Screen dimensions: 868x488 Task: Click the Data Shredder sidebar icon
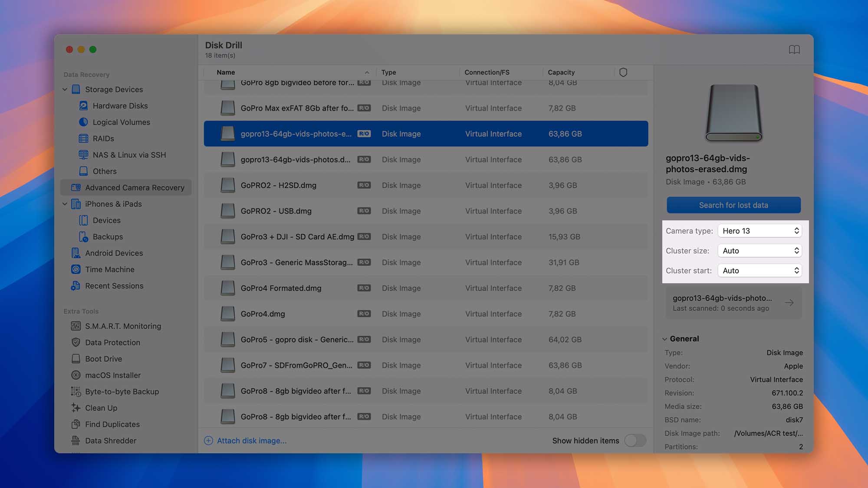click(76, 440)
